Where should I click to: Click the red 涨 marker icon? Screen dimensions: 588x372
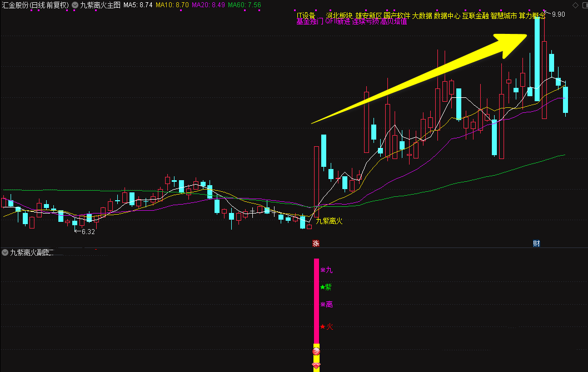coord(316,244)
